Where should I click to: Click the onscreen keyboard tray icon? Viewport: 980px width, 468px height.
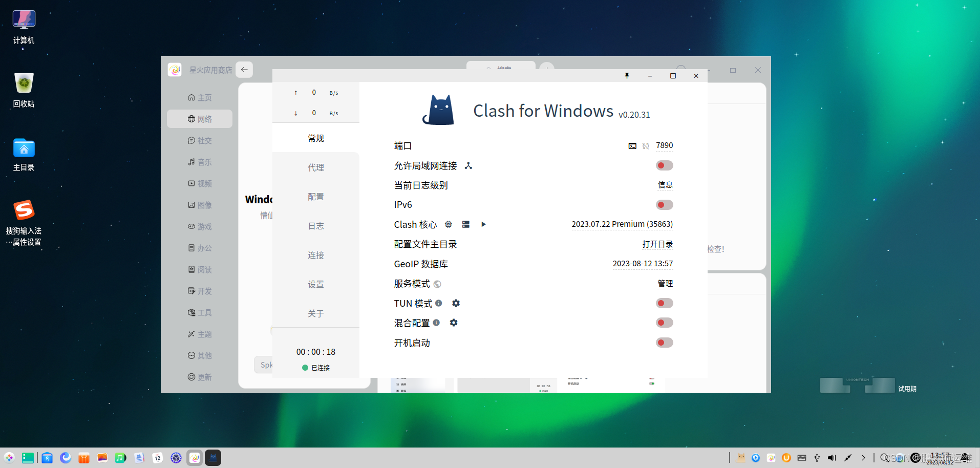point(802,458)
